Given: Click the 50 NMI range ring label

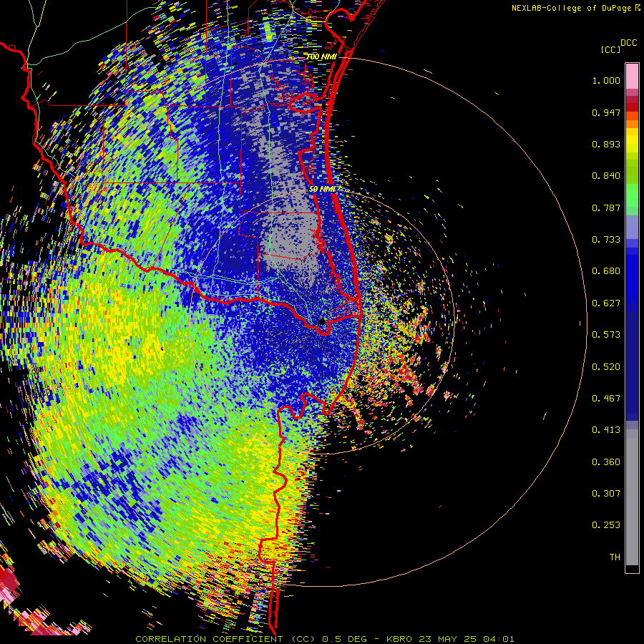Looking at the screenshot, I should [323, 190].
